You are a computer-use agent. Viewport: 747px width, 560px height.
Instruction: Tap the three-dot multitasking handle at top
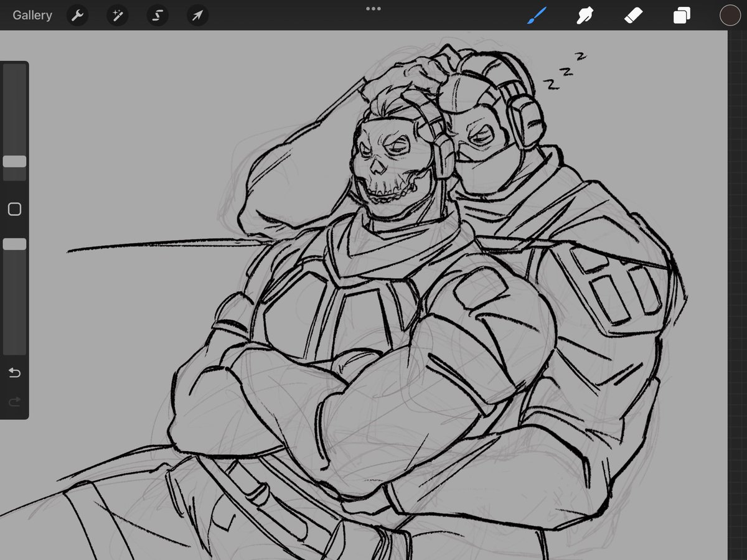pyautogui.click(x=374, y=9)
